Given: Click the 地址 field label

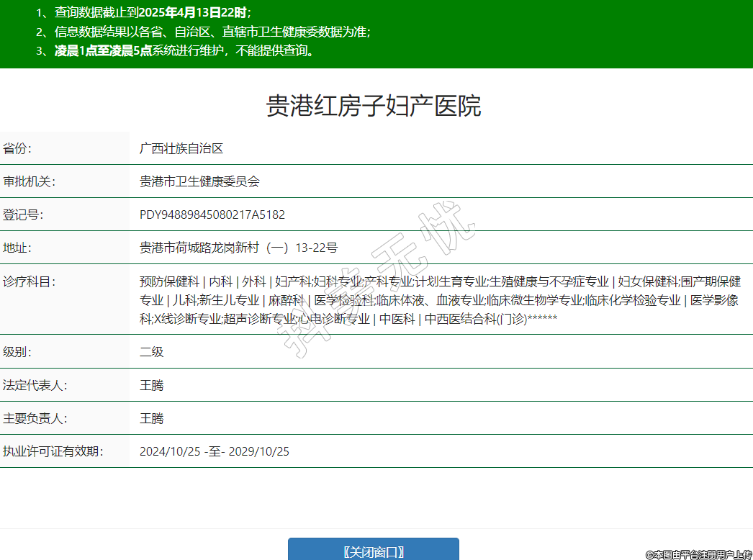Looking at the screenshot, I should coord(18,248).
